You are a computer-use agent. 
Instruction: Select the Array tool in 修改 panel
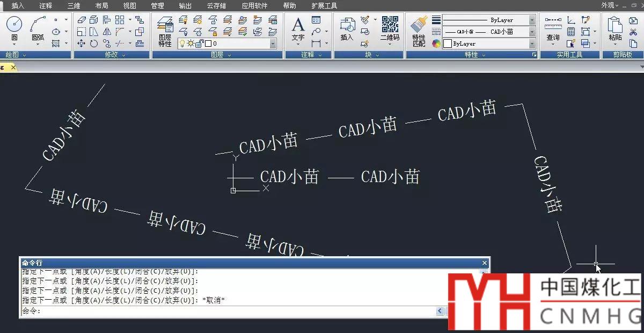(x=119, y=20)
